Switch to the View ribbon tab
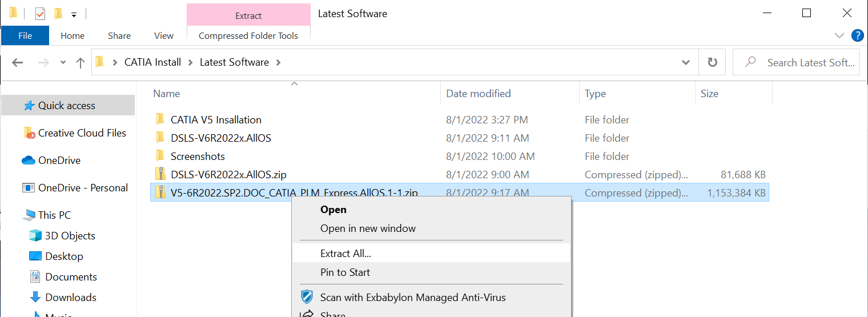 click(x=164, y=35)
